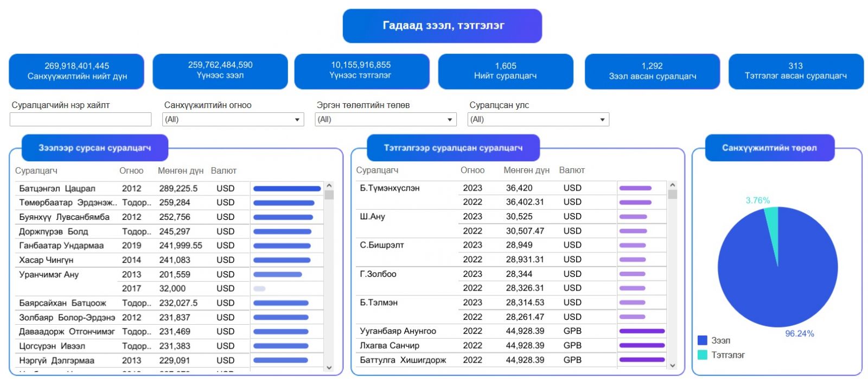Click the scroll-down arrow in the grant students table
Screen dimensions: 868x379
673,366
